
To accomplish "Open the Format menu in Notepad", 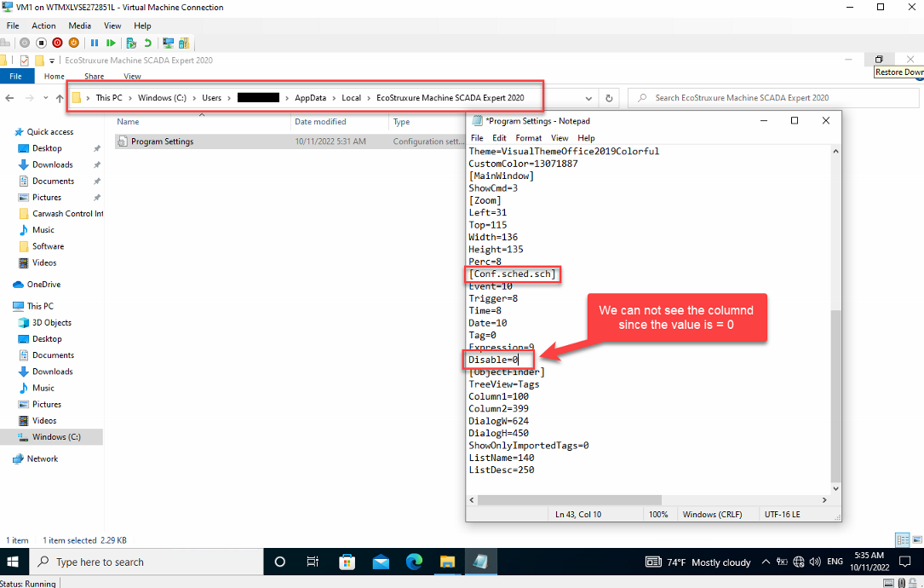I will point(528,138).
